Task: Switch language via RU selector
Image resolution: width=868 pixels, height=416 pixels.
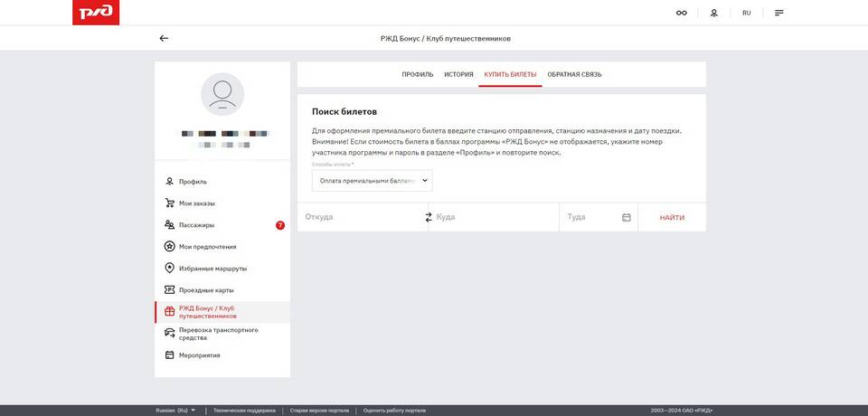Action: [746, 13]
